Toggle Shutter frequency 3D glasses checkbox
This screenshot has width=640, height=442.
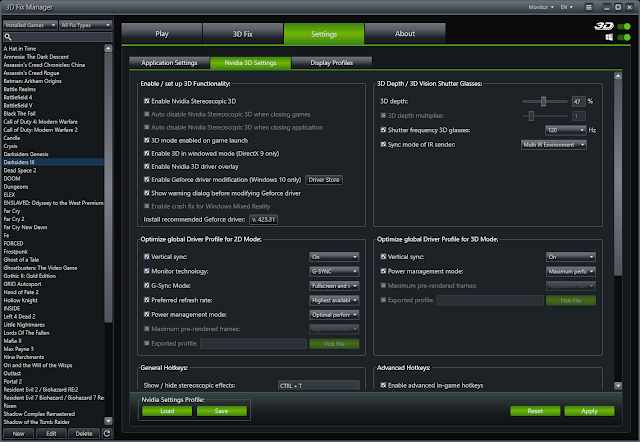click(383, 130)
